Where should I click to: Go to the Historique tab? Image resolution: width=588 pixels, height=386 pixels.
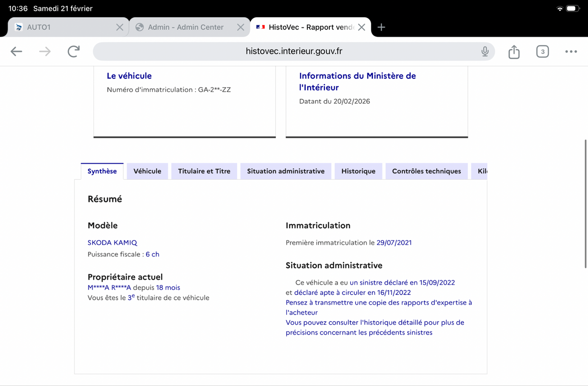(x=358, y=171)
